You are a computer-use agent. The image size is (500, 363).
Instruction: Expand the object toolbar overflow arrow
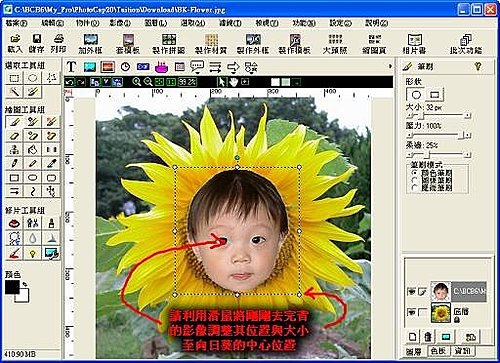[390, 66]
